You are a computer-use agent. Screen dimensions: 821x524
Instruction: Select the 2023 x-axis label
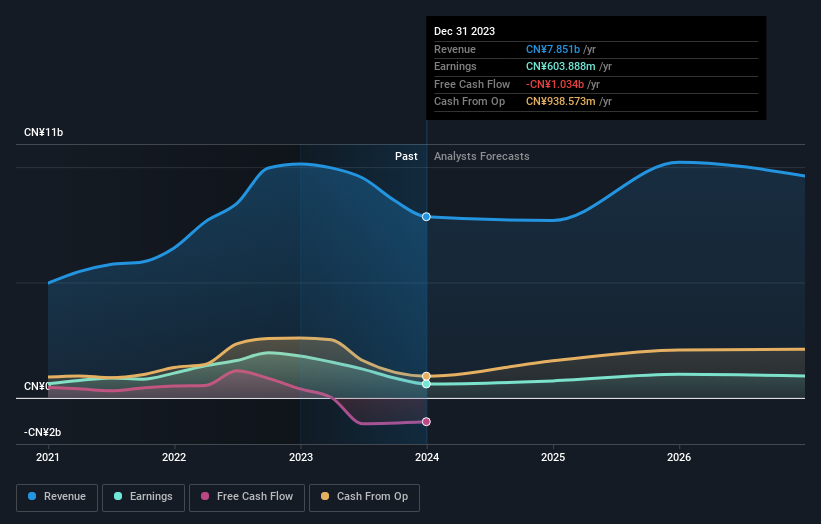click(301, 458)
